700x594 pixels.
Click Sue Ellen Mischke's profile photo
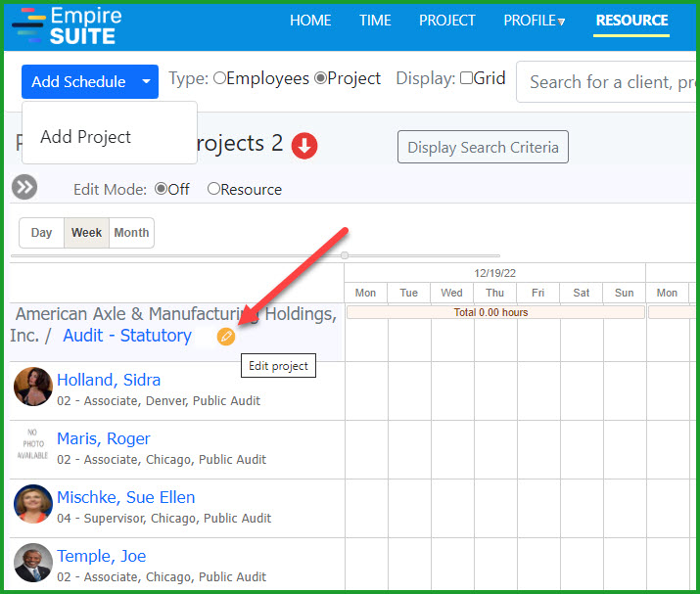click(x=33, y=504)
